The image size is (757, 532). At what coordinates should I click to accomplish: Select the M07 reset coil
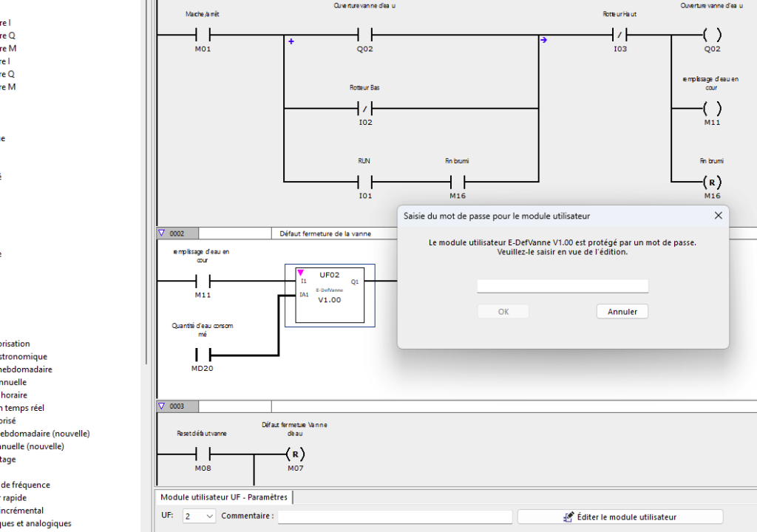296,454
